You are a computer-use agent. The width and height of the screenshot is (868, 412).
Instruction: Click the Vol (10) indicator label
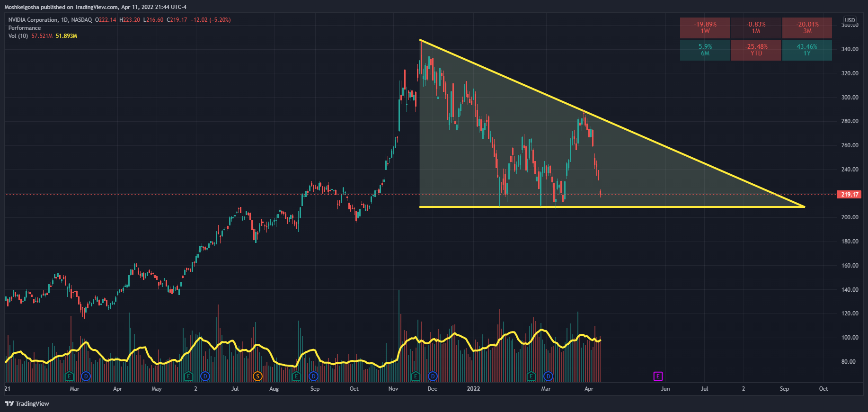click(x=18, y=36)
